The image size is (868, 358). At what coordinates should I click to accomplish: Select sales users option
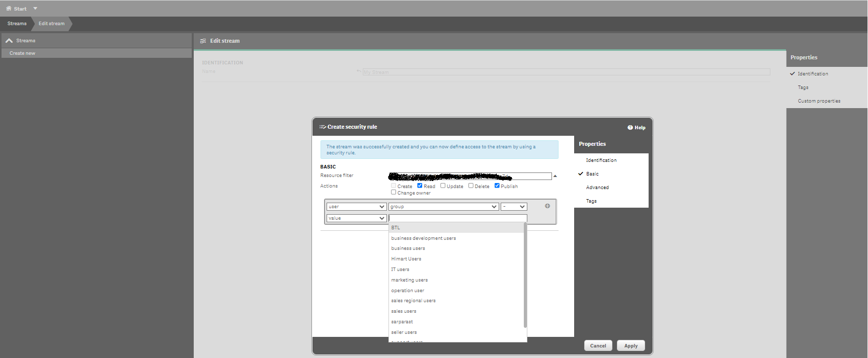tap(456, 311)
